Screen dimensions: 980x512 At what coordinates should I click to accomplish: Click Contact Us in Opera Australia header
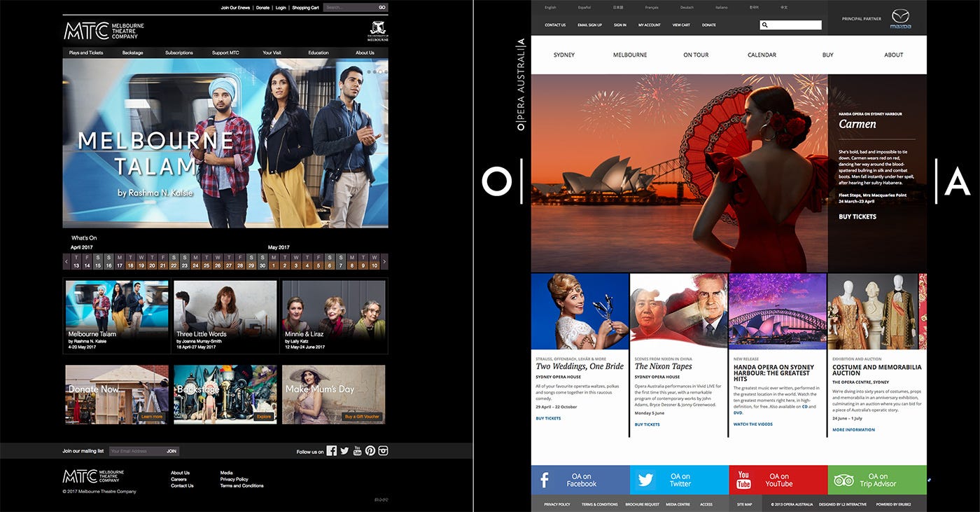555,25
